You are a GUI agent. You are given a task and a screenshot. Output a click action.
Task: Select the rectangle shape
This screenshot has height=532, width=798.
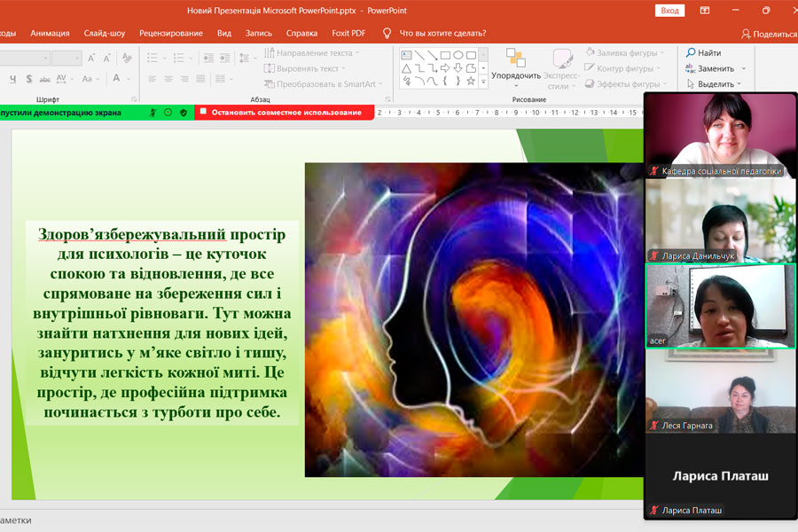click(445, 55)
